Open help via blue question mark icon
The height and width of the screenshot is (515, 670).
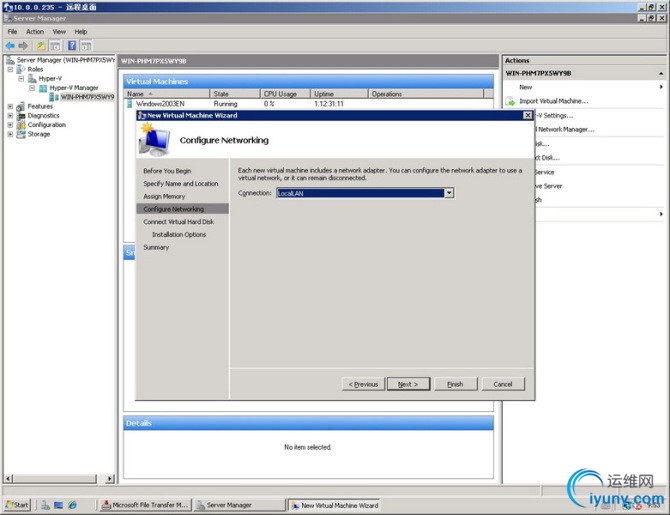pyautogui.click(x=72, y=46)
